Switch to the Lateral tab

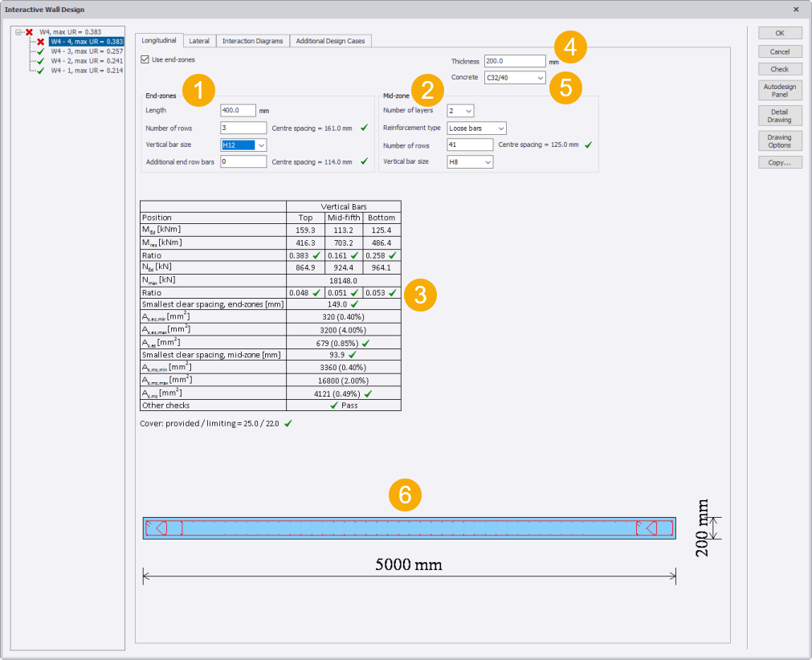coord(199,41)
